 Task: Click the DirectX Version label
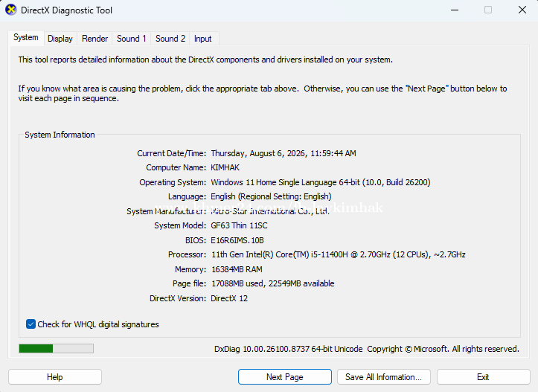coord(178,298)
